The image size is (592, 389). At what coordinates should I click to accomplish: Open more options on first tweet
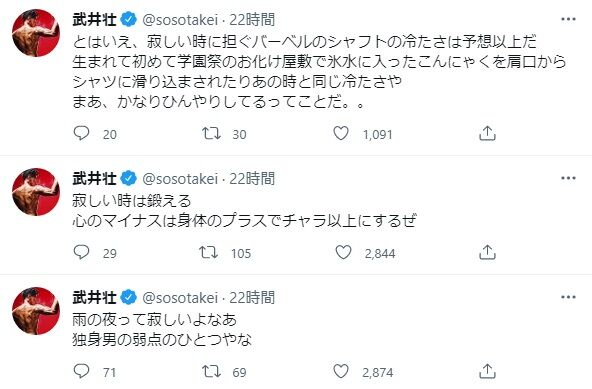tap(568, 19)
